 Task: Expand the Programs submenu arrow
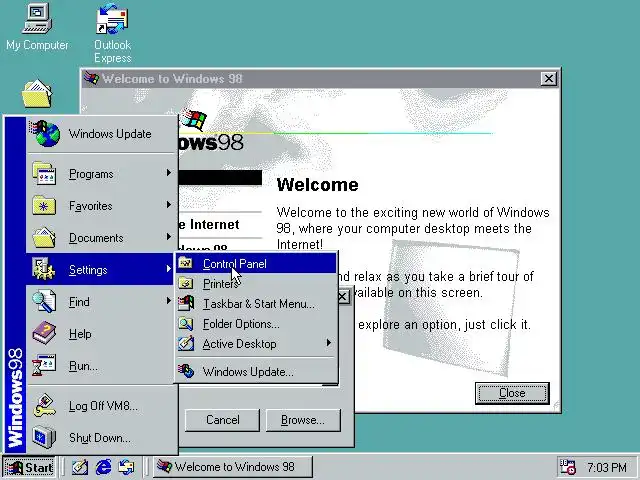[x=169, y=173]
